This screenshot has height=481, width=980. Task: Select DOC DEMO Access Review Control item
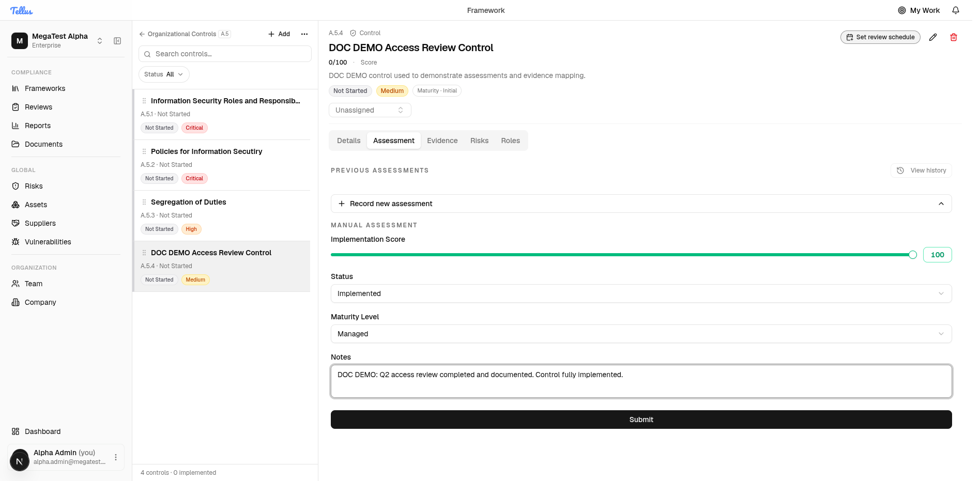[222, 267]
